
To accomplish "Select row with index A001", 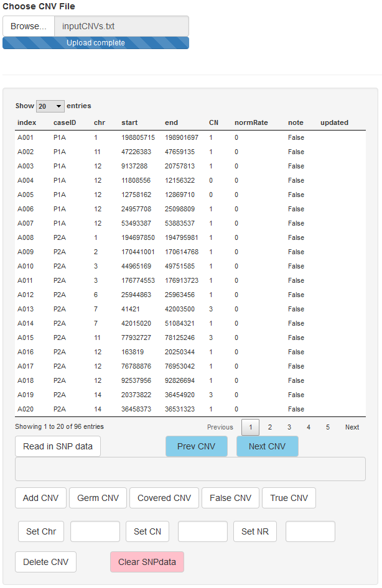I will pyautogui.click(x=190, y=137).
